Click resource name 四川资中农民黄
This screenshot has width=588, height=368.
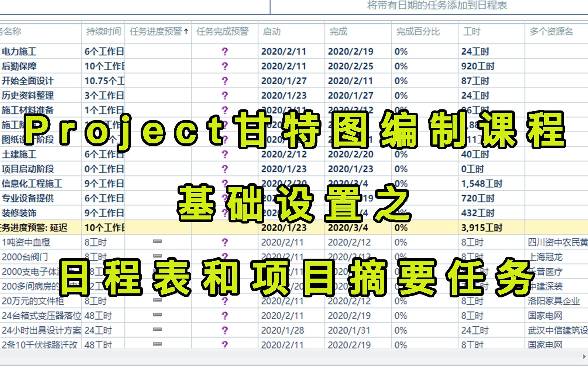click(558, 242)
